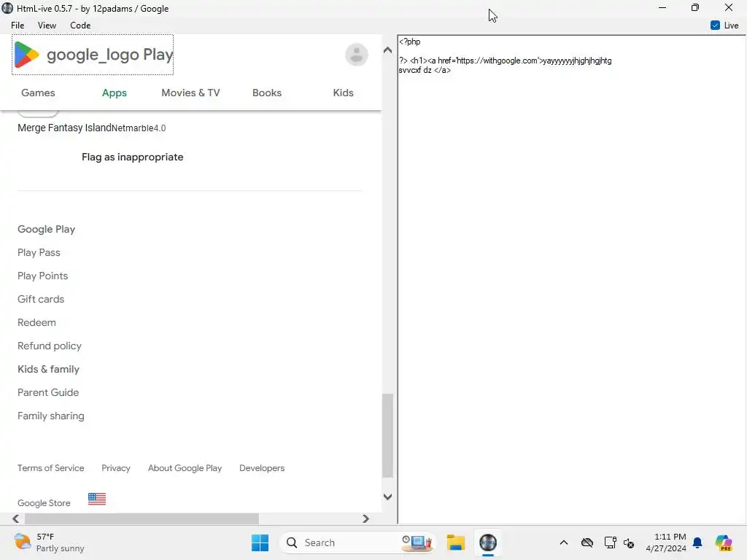
Task: Open the weather widget on taskbar
Action: pos(49,542)
